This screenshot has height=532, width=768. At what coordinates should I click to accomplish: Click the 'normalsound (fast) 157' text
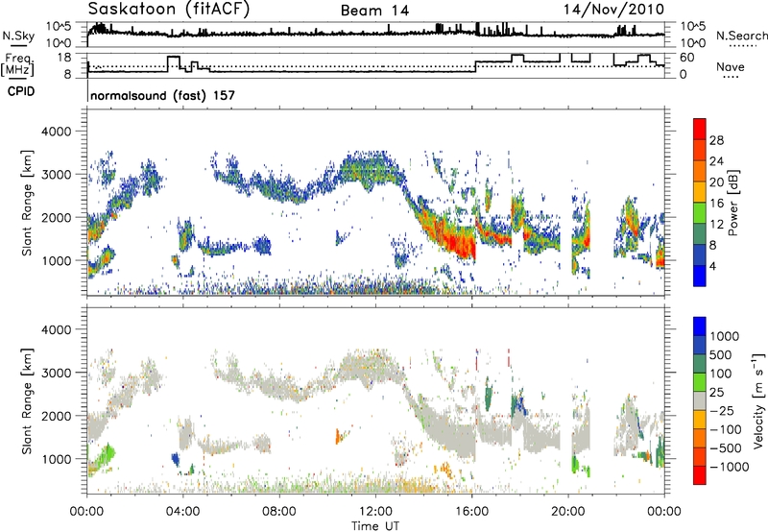[162, 95]
